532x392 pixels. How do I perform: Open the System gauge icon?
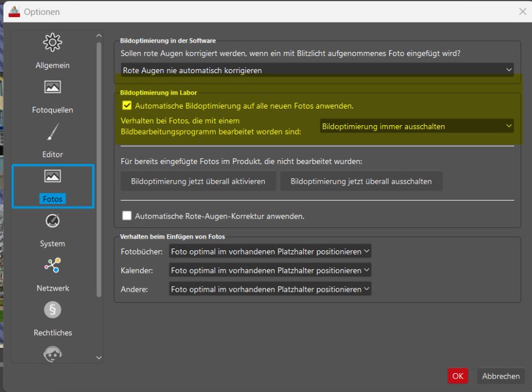[53, 221]
